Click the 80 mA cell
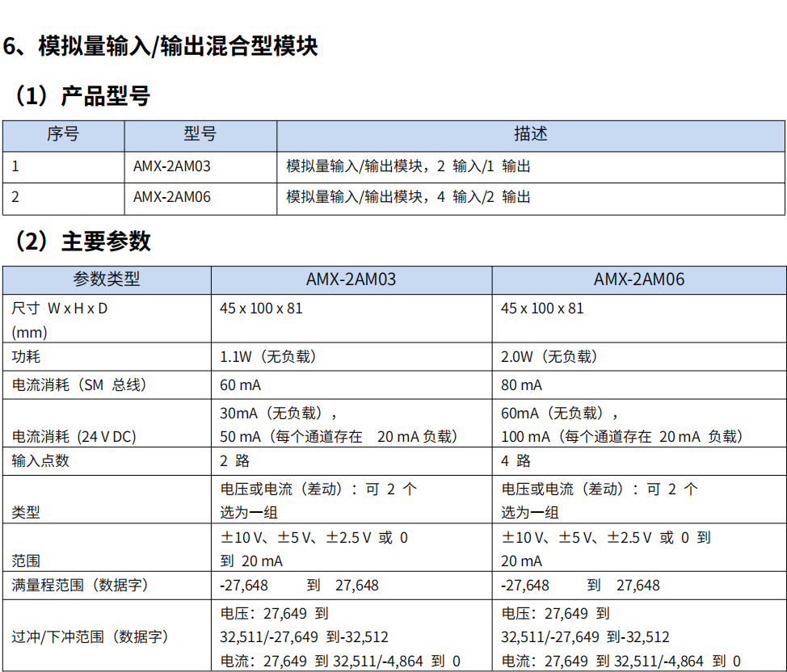Viewport: 787px width, 672px height. (x=521, y=386)
